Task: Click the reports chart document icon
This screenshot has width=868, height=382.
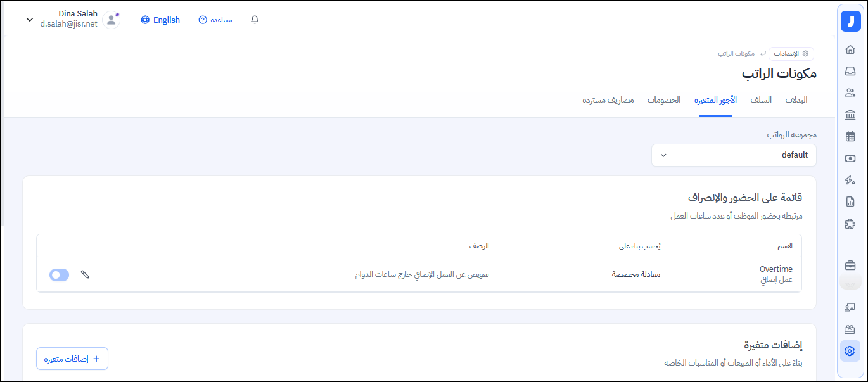Action: tap(850, 202)
